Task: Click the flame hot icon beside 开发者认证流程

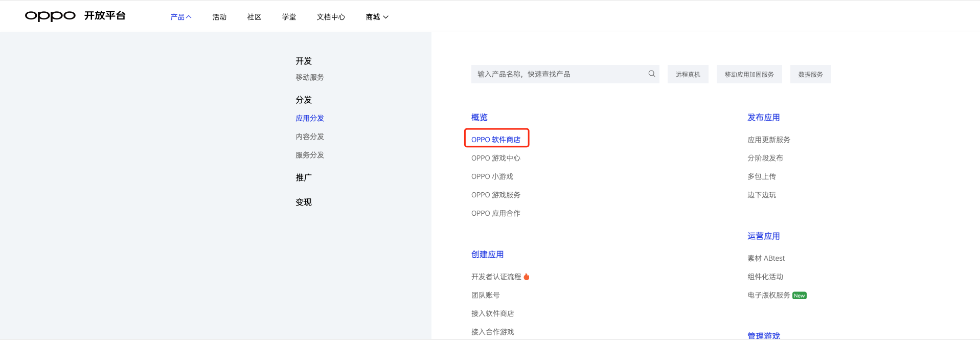Action: [527, 277]
